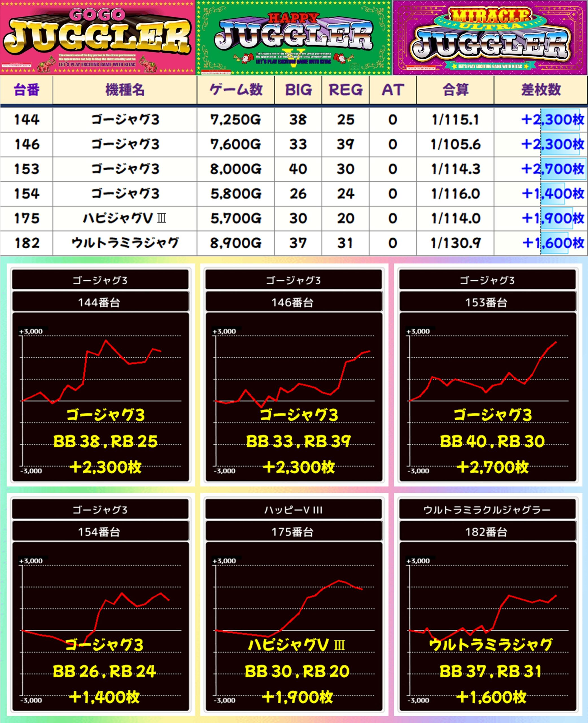Image resolution: width=588 pixels, height=723 pixels.
Task: Click the +2,700枚 cell for machine 153
Action: tap(553, 169)
